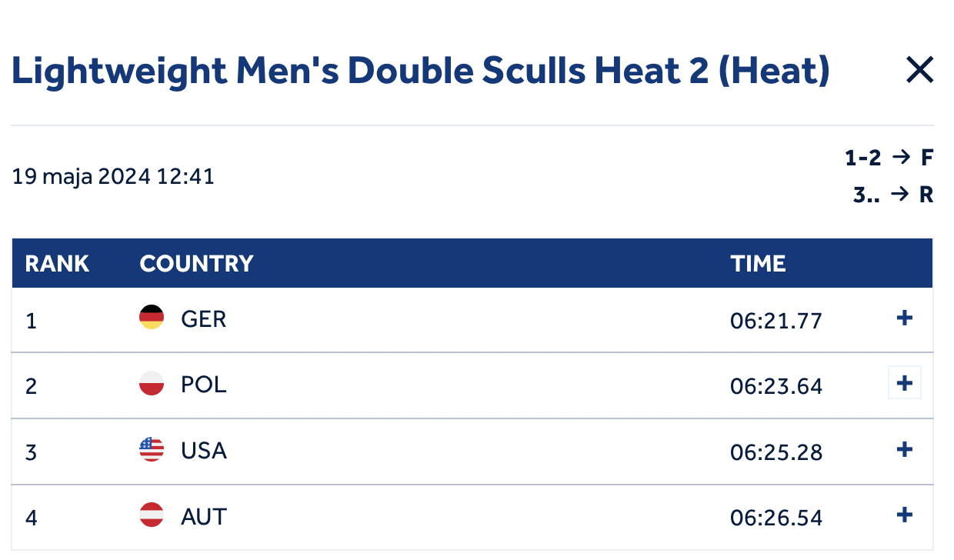Select the POL country label
Image resolution: width=954 pixels, height=560 pixels.
tap(204, 385)
